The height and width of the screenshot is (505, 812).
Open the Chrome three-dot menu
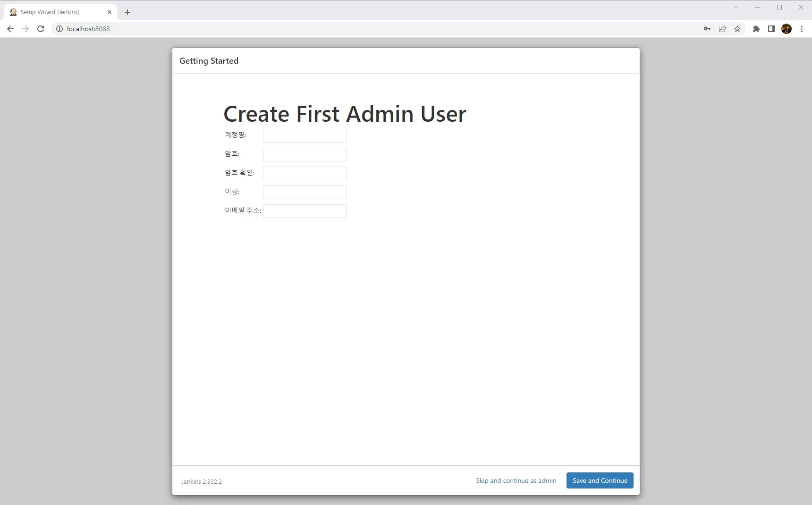coord(802,29)
